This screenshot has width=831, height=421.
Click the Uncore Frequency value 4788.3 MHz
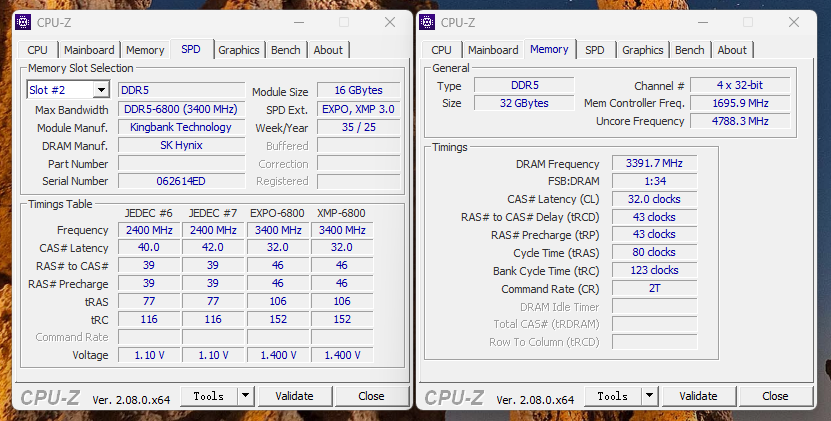tap(740, 121)
